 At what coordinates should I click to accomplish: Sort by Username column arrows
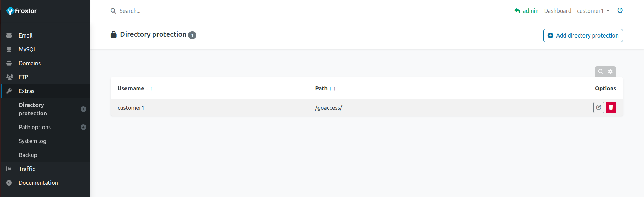[x=149, y=89]
